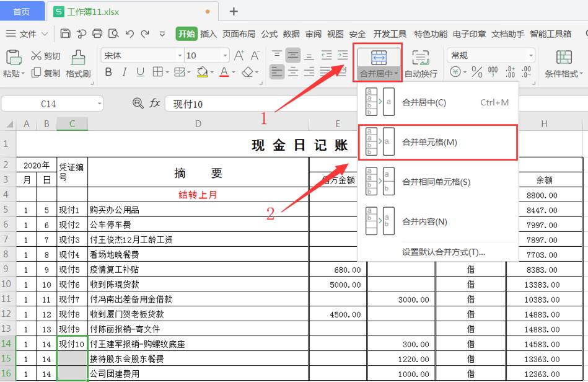Click the Home (首页) tab
The height and width of the screenshot is (382, 588).
(21, 12)
